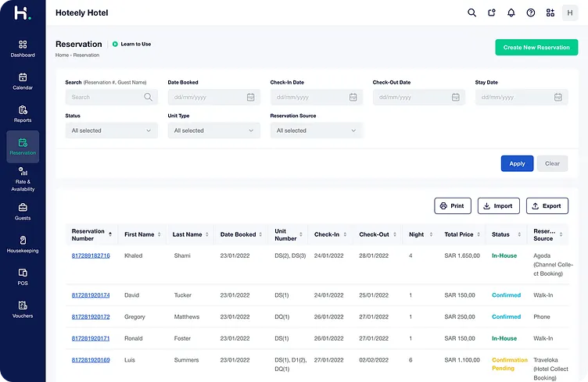Click into the Stay Date field
This screenshot has height=382, width=588.
tap(522, 97)
